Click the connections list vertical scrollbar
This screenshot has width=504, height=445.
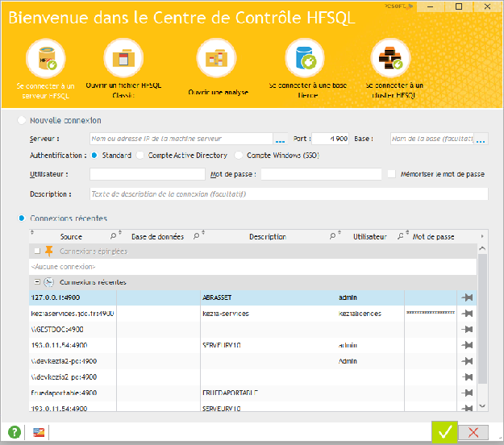482,322
